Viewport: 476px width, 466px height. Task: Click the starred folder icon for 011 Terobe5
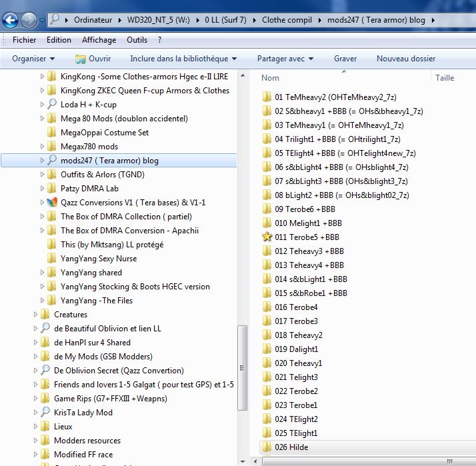tap(267, 237)
